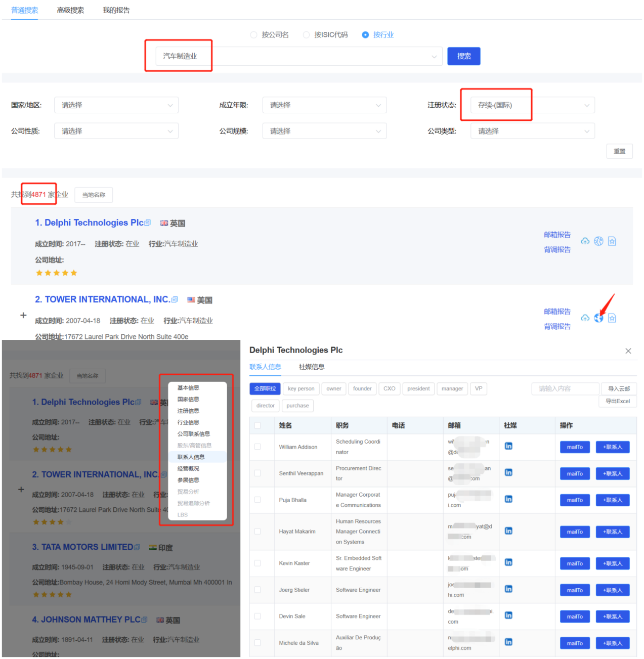Filter contacts by key person
This screenshot has height=659, width=644.
pos(301,388)
